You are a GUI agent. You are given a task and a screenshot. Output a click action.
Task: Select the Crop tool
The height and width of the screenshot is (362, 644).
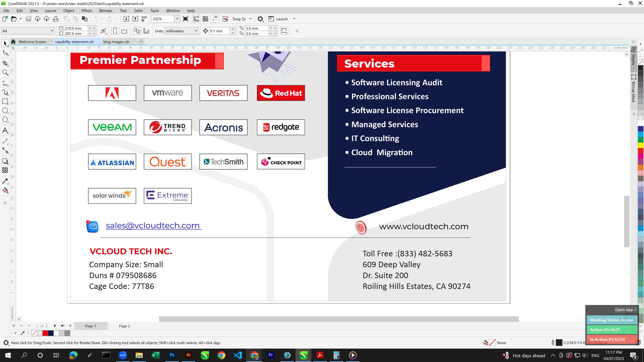tap(5, 63)
